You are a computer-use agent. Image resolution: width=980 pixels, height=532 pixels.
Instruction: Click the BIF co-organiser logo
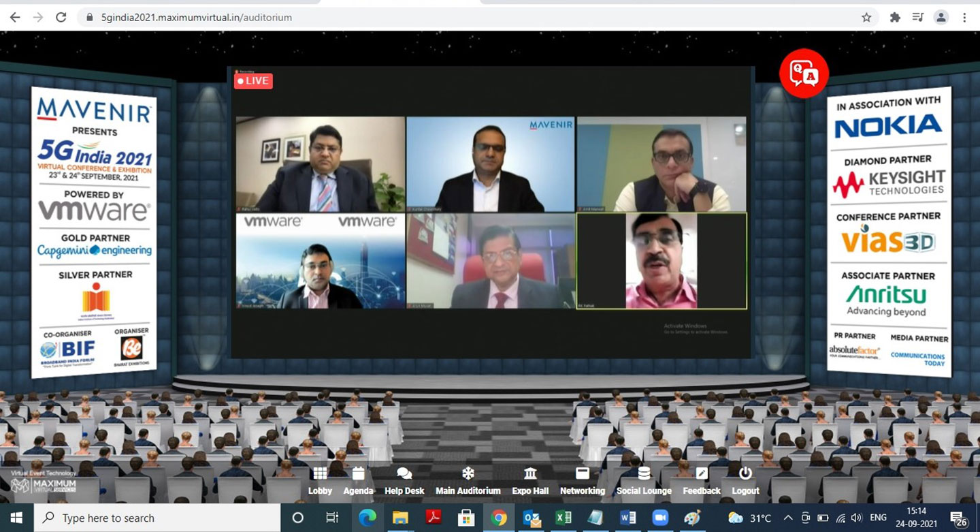click(67, 351)
